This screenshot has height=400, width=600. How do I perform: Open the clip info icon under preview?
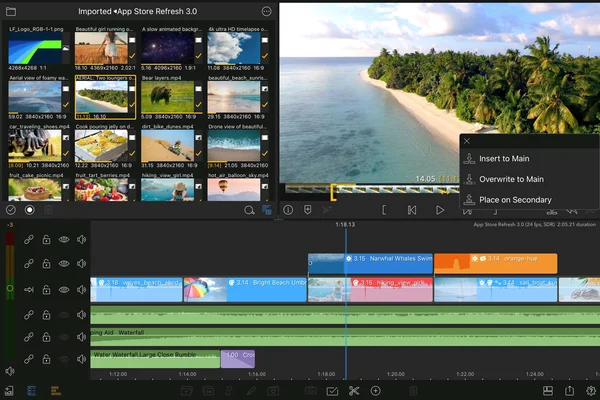(288, 210)
